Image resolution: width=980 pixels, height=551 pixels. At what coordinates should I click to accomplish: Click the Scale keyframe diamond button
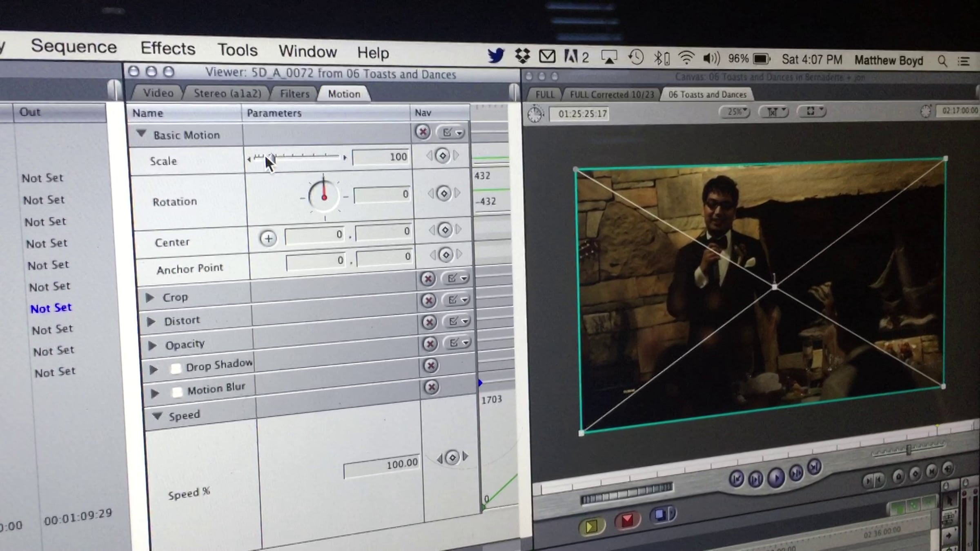coord(443,156)
